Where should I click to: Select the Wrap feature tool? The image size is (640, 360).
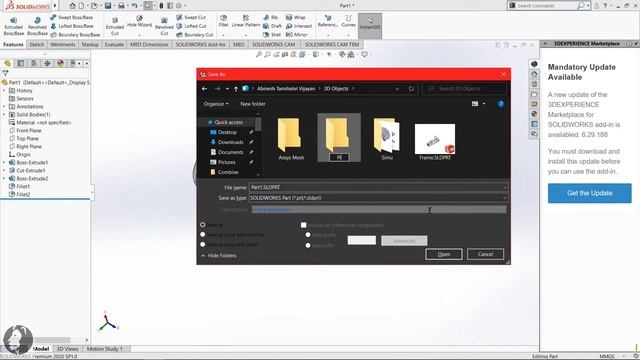[x=296, y=18]
